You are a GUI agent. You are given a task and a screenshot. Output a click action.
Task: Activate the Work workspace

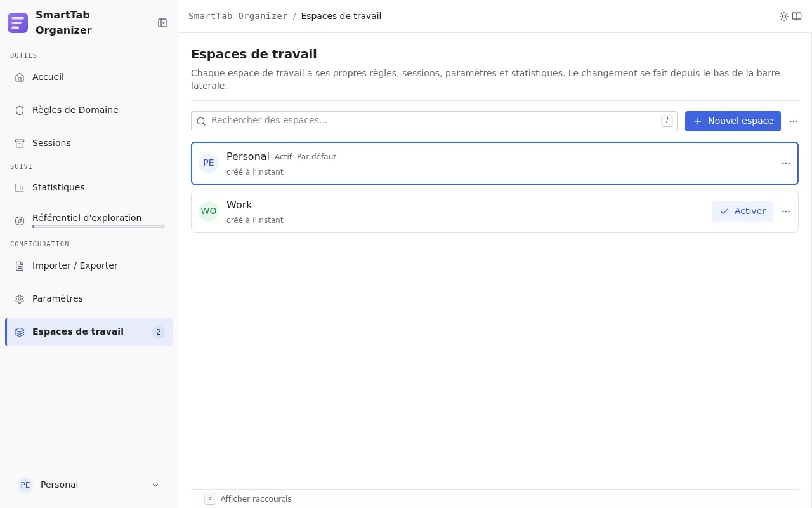click(742, 211)
